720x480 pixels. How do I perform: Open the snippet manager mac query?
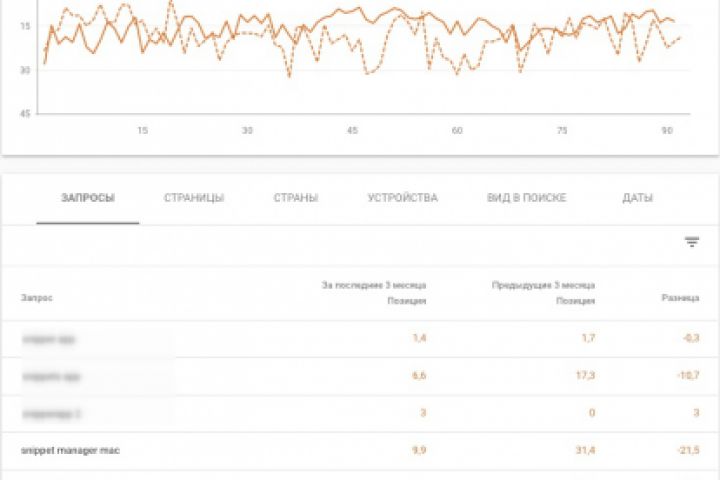[70, 451]
